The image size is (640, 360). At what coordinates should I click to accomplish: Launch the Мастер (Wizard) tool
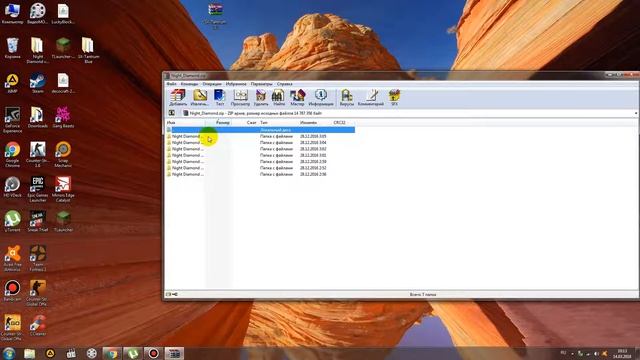tap(297, 98)
